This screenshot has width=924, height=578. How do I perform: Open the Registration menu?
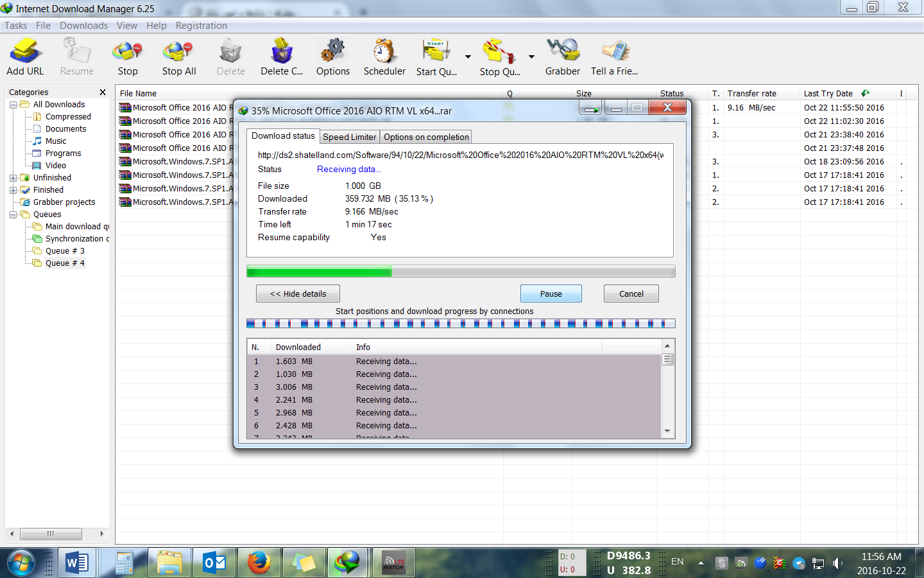point(201,26)
